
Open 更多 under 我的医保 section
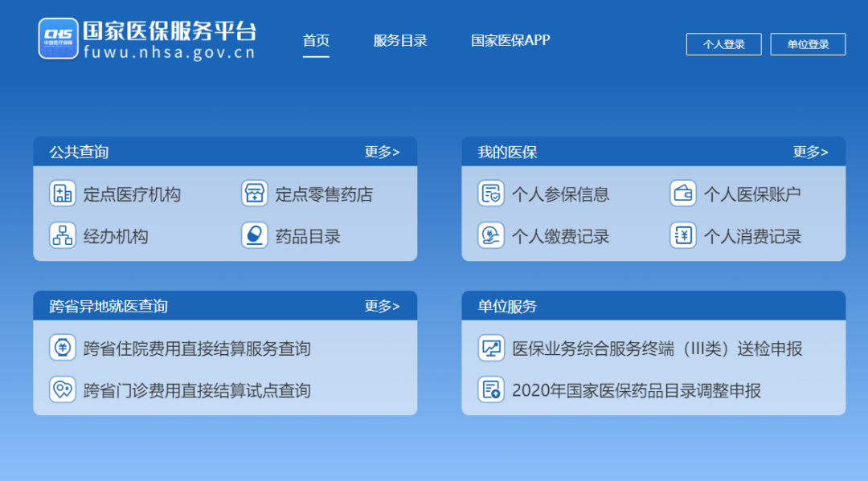point(811,151)
